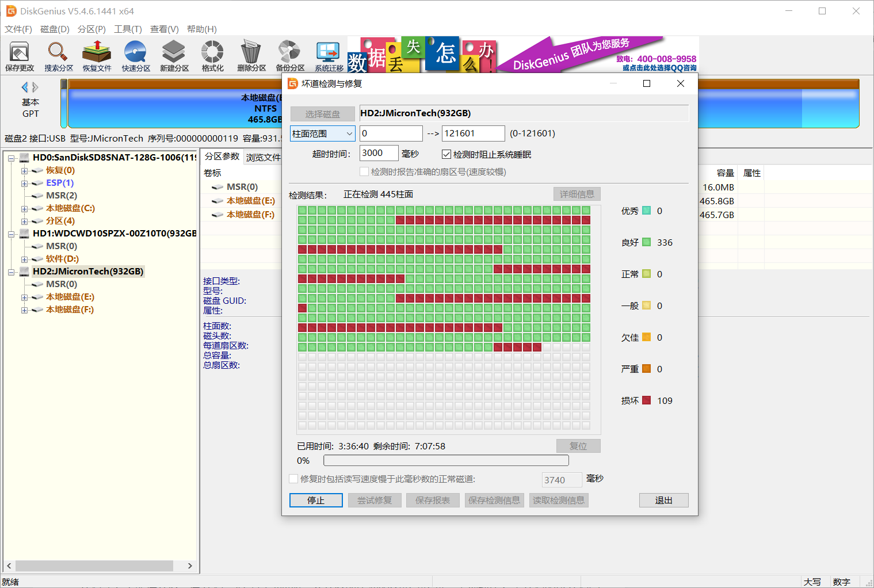Image resolution: width=874 pixels, height=588 pixels.
Task: Click 本地磁盘(E:) icon in partition list
Action: coord(217,201)
